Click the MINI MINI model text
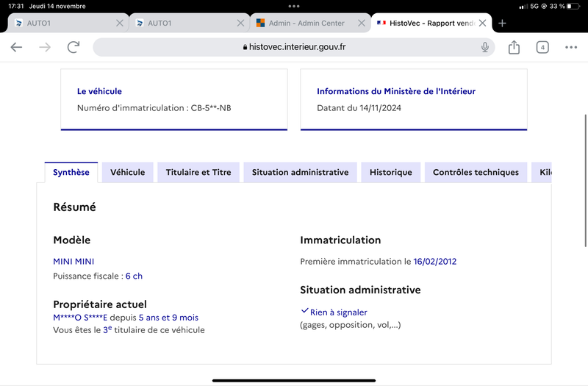The image size is (588, 386). [x=73, y=262]
